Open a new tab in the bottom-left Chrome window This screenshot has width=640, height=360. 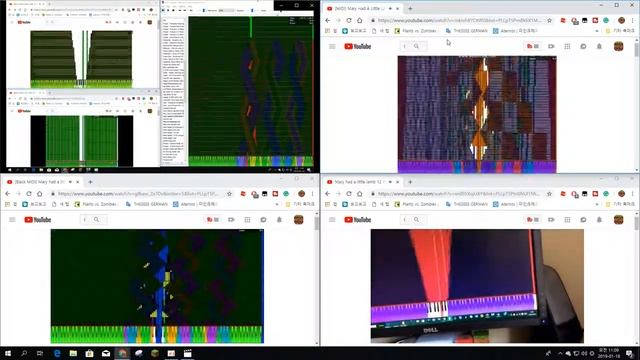90,182
